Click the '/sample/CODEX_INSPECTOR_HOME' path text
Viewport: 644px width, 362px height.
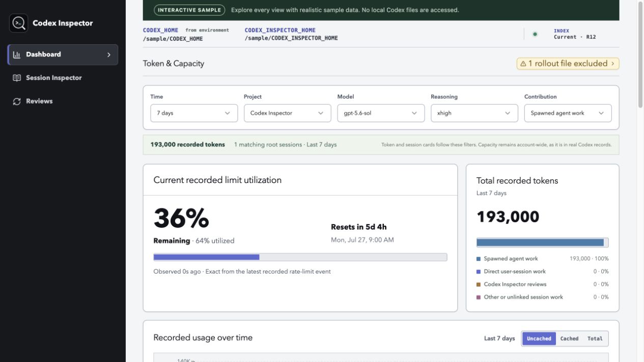(291, 38)
